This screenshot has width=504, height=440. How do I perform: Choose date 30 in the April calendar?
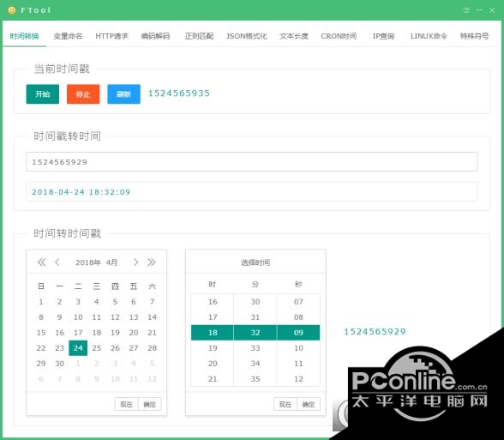pos(59,364)
